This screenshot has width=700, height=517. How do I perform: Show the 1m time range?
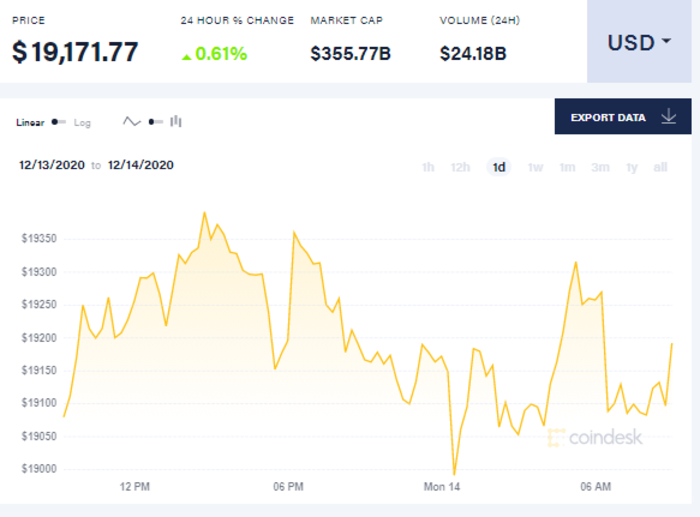coord(567,167)
